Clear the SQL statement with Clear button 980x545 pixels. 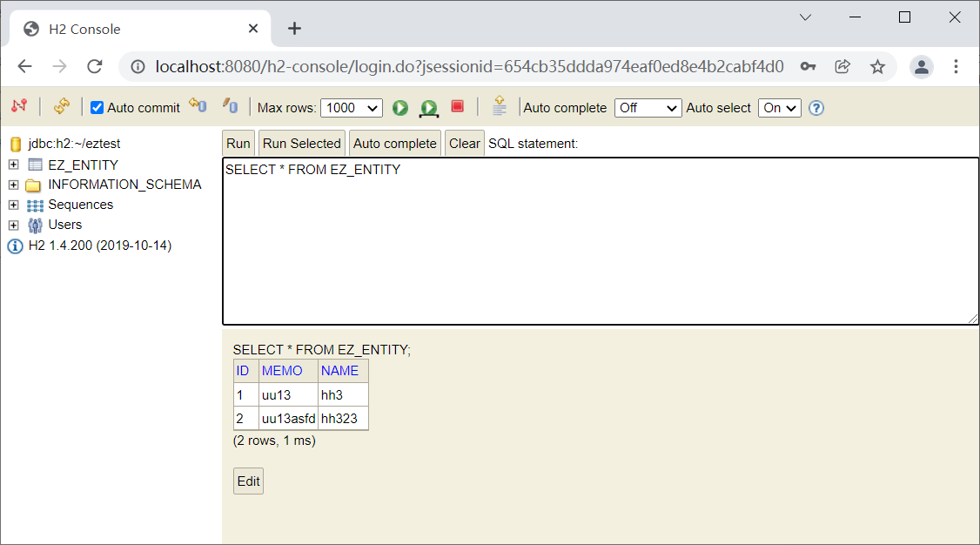tap(465, 143)
